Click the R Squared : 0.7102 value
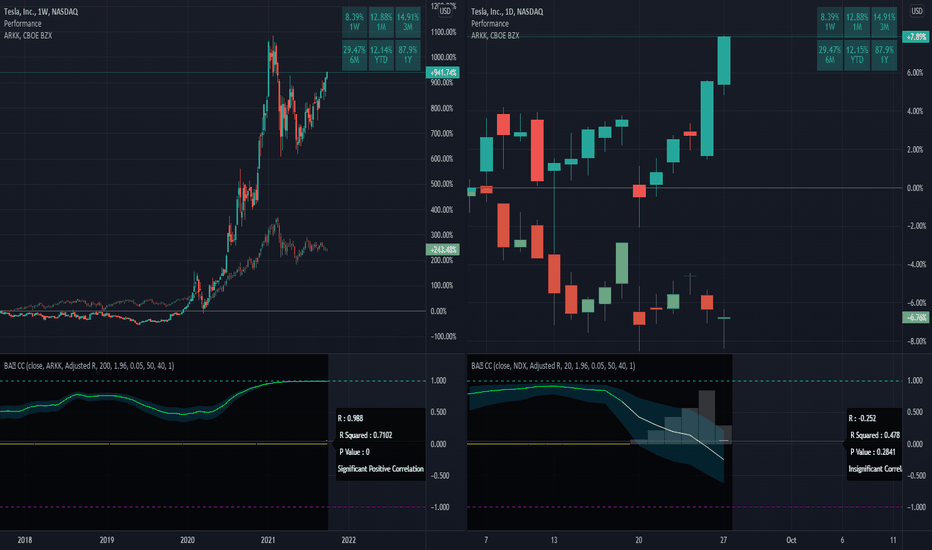The width and height of the screenshot is (932, 550). tap(366, 435)
